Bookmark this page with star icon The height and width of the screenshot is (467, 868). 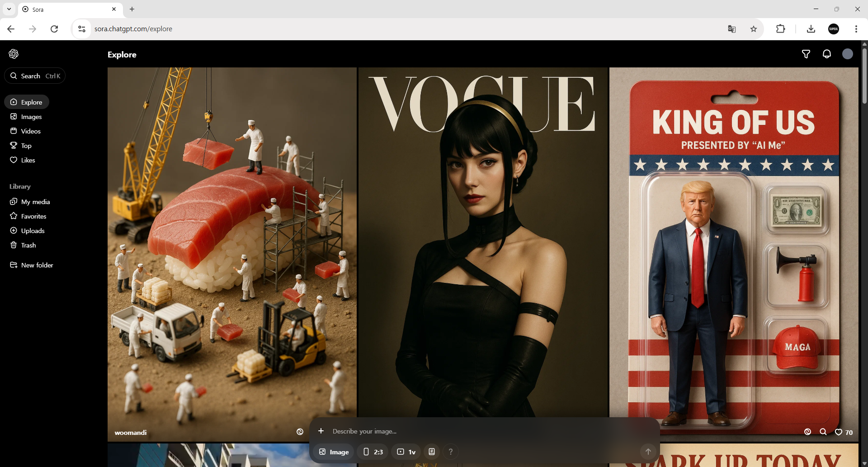(754, 29)
